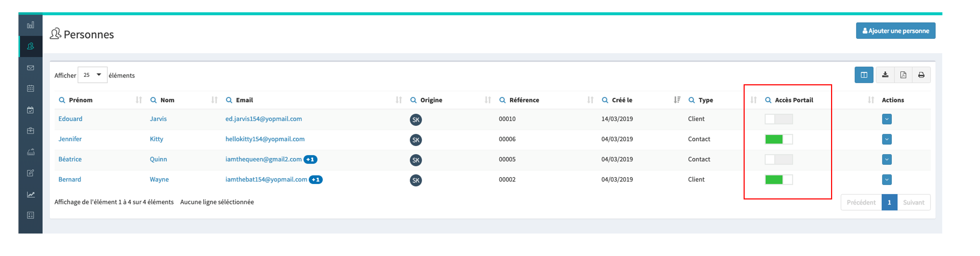This screenshot has height=256, width=980.
Task: Open the Afficher 25 elements dropdown
Action: coord(92,75)
